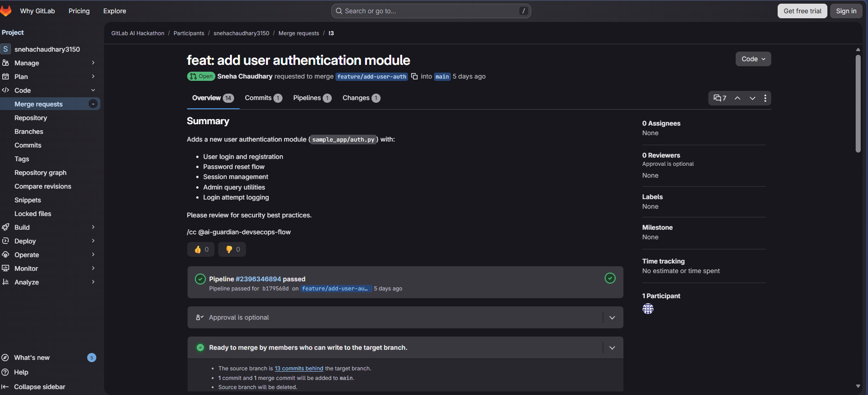The width and height of the screenshot is (868, 395).
Task: Open the Explore page
Action: [115, 11]
